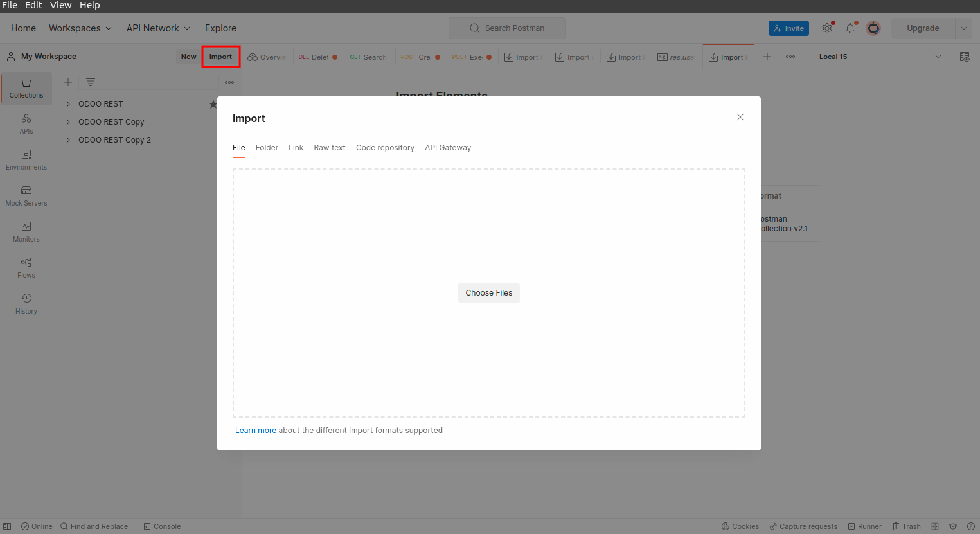Viewport: 980px width, 534px height.
Task: Open the APIs sidebar section
Action: [26, 124]
